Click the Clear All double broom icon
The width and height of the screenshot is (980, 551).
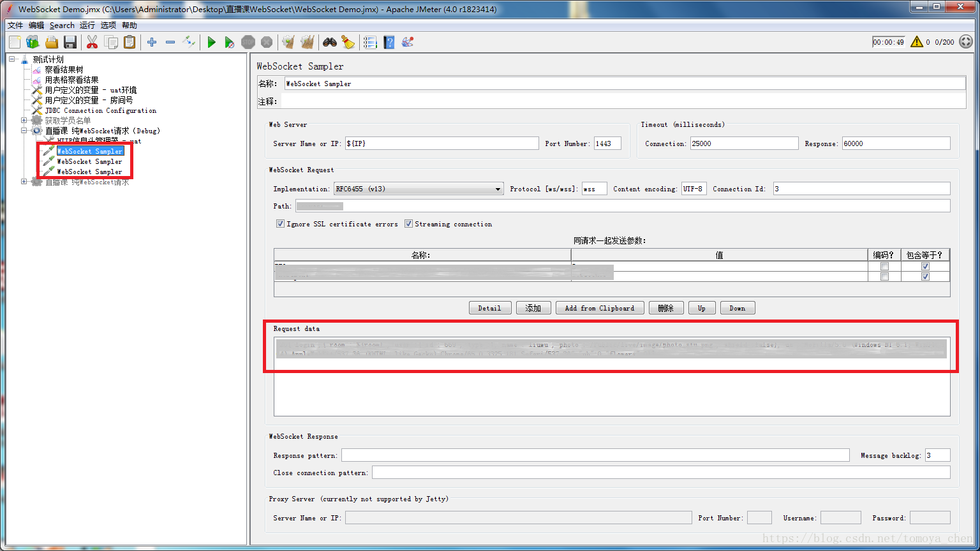[307, 42]
